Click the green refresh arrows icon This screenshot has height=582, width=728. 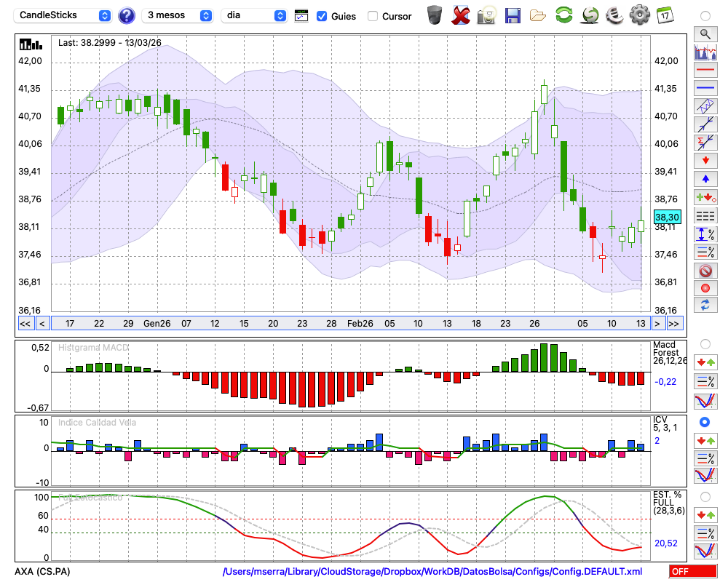(563, 15)
